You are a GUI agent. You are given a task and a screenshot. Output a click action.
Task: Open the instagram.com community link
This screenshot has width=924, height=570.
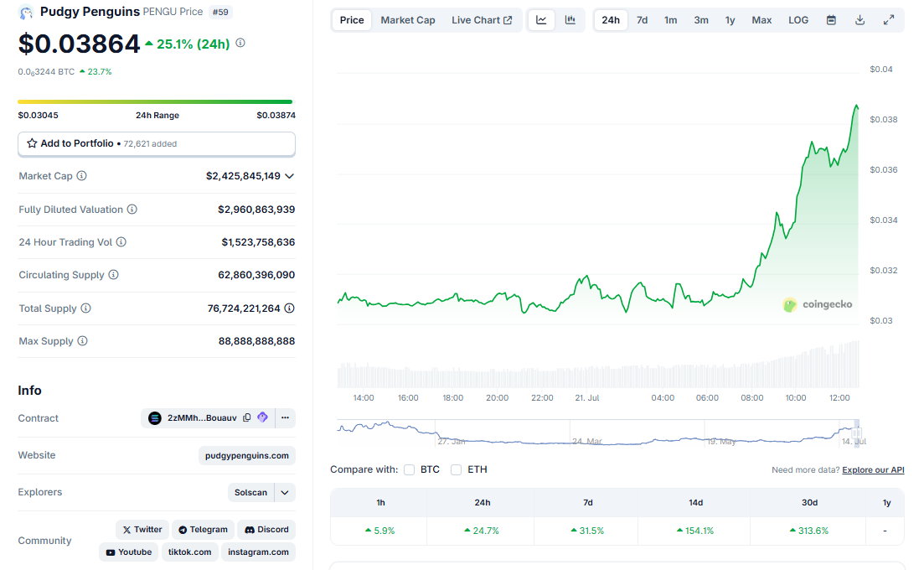tap(258, 552)
